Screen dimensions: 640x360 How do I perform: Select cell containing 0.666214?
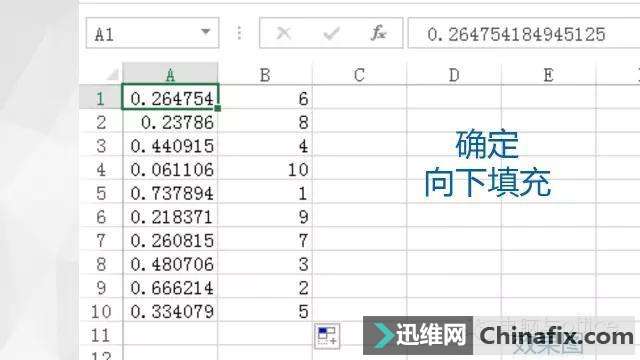170,287
